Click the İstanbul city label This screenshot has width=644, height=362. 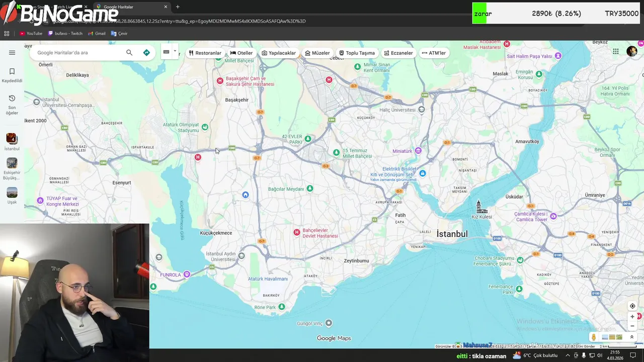click(x=452, y=234)
